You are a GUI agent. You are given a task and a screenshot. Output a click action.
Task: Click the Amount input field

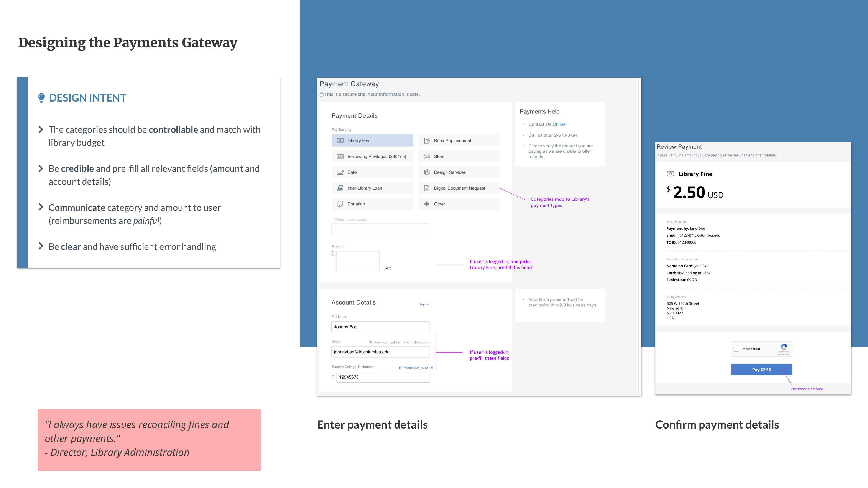pyautogui.click(x=358, y=262)
